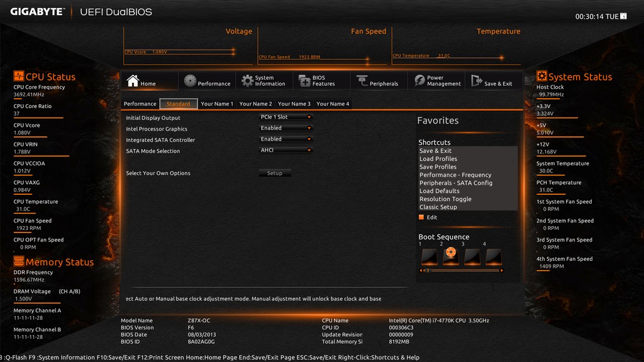
Task: Switch to the Performance sub-tab
Action: (140, 104)
